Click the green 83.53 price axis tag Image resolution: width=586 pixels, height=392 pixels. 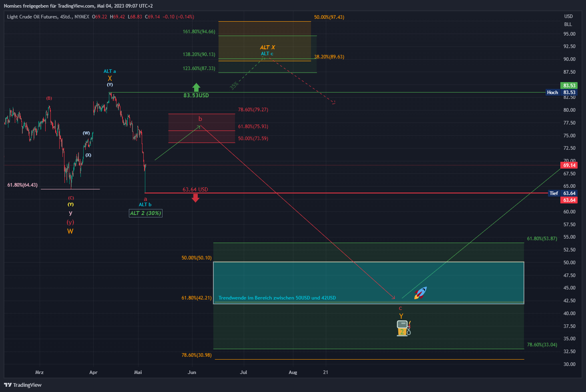click(x=569, y=86)
